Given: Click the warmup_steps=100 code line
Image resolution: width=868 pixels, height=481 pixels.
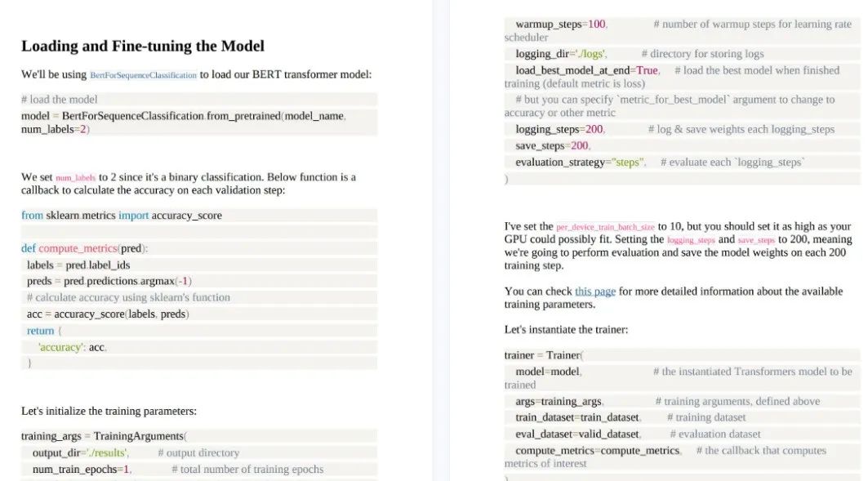Looking at the screenshot, I should pos(682,30).
